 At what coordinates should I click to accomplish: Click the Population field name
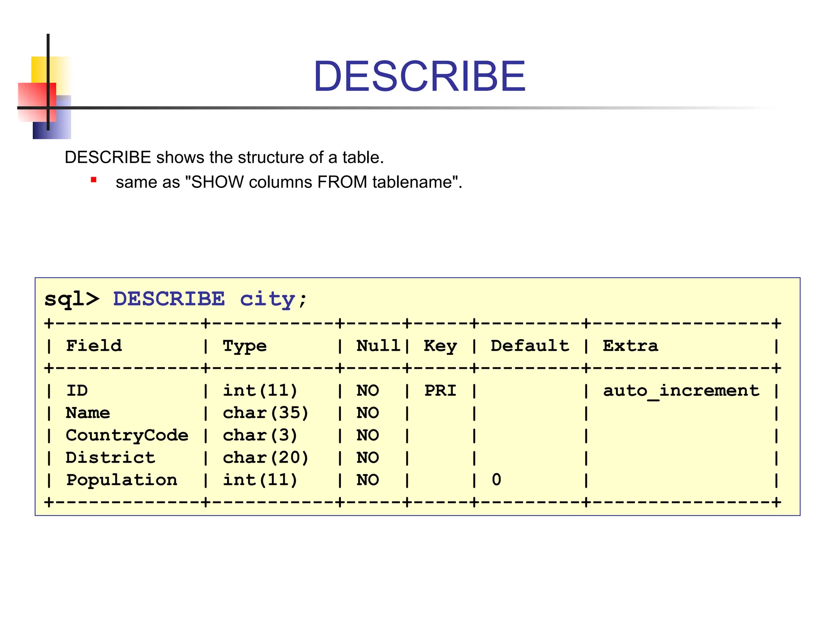(x=122, y=480)
